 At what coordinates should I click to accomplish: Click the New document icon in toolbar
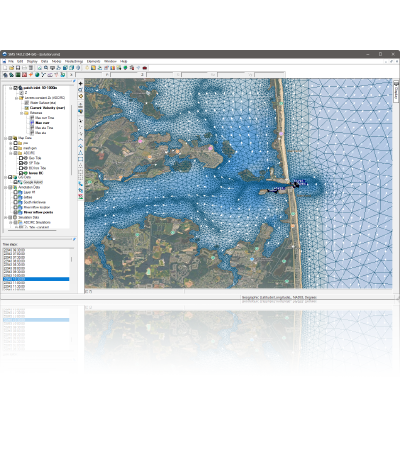coord(5,68)
